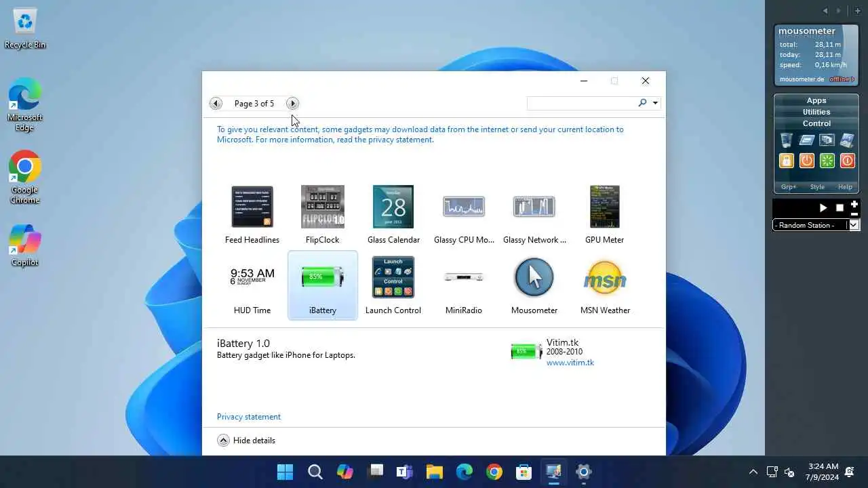The width and height of the screenshot is (868, 488).
Task: Select the Feed Headlines gadget
Action: [x=252, y=214]
